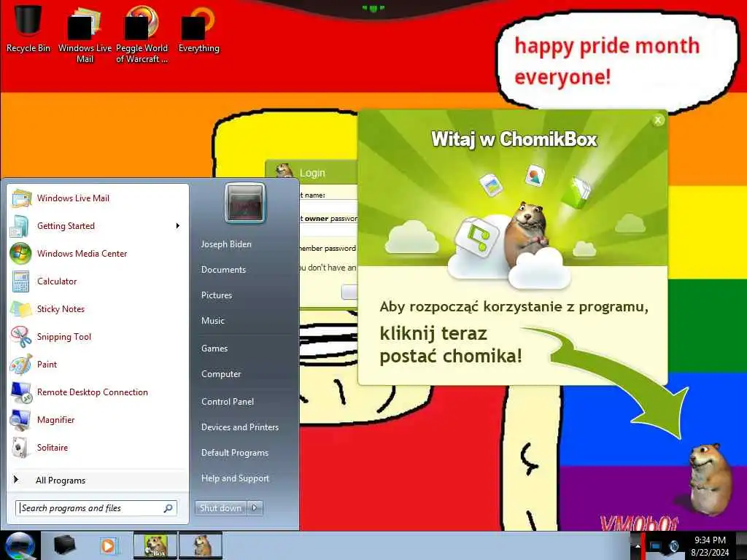Launch Snipping Tool from Start menu
Viewport: 747px width, 560px height.
coord(98,336)
